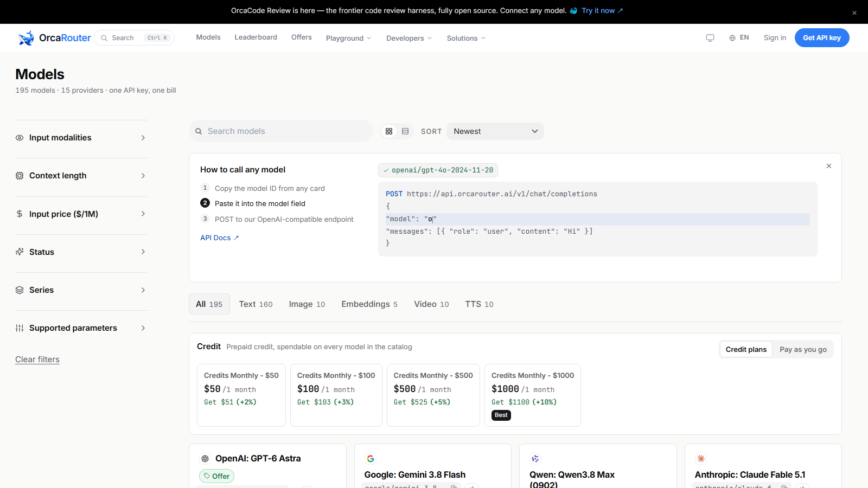Click the magnifier icon in Search models field

(199, 131)
